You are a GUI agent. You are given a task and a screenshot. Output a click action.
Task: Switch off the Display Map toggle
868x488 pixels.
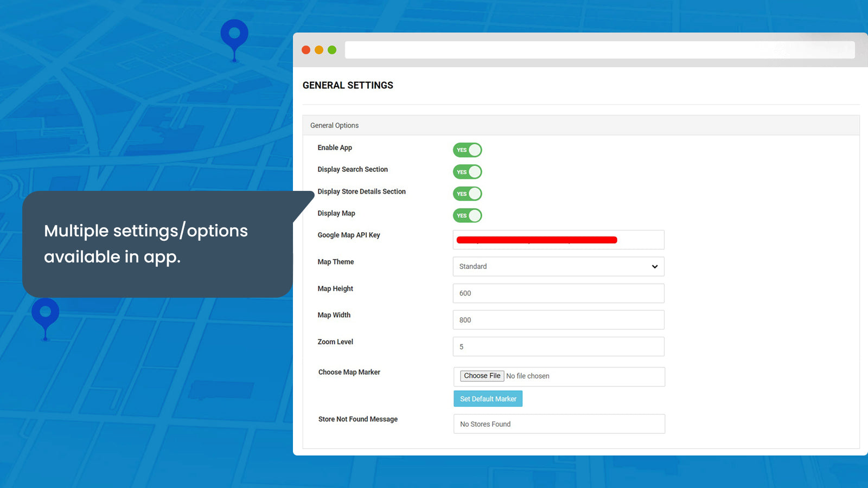[x=467, y=215]
